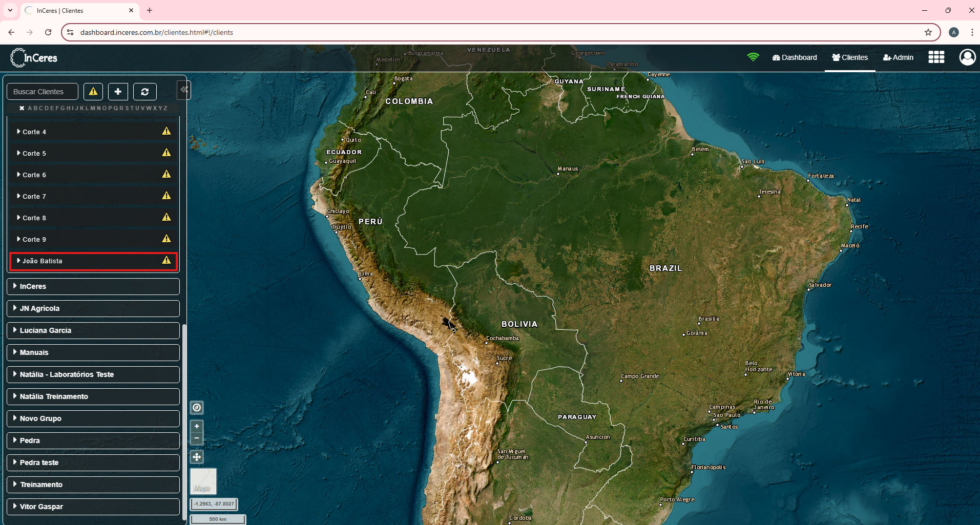Screen dimensions: 980x525
Task: Open a new browser tab
Action: 150,10
